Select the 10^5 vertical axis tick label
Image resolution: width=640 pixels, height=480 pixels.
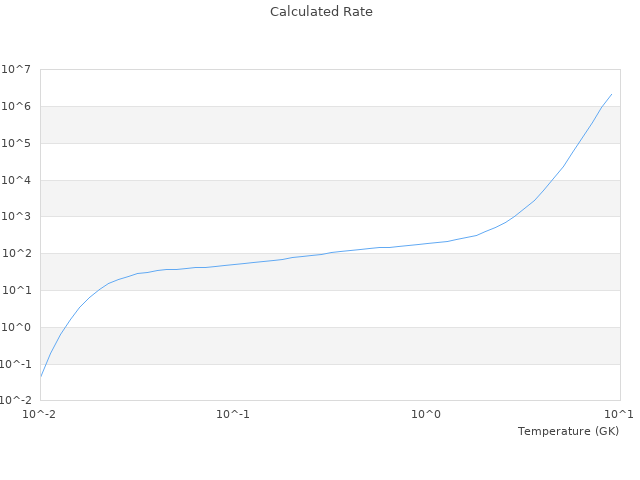pyautogui.click(x=17, y=144)
